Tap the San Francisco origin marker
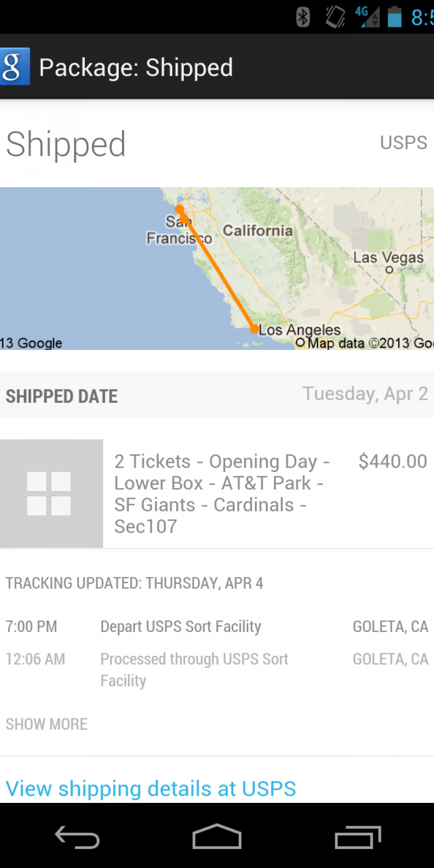 point(180,209)
